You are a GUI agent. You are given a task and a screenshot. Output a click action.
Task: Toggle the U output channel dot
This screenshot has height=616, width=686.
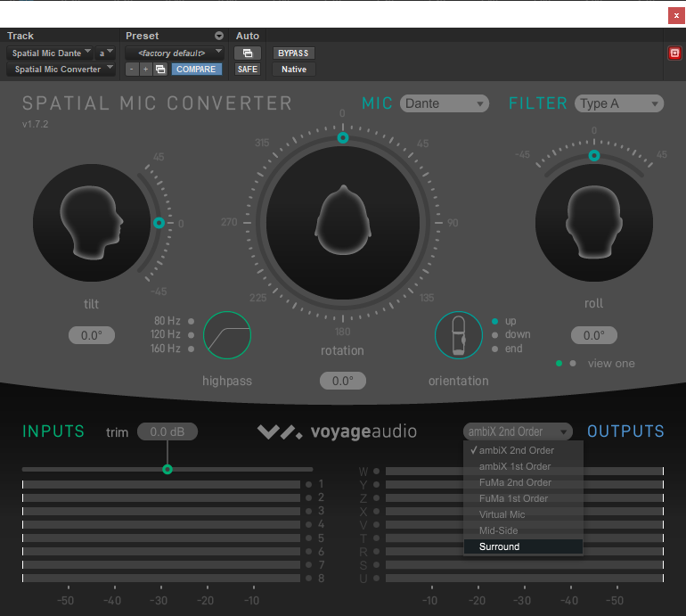point(377,579)
